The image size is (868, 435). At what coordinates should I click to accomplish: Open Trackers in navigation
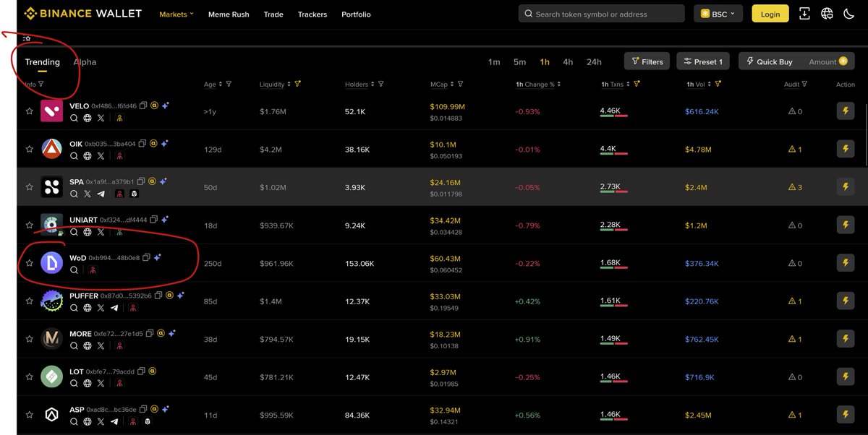point(312,14)
